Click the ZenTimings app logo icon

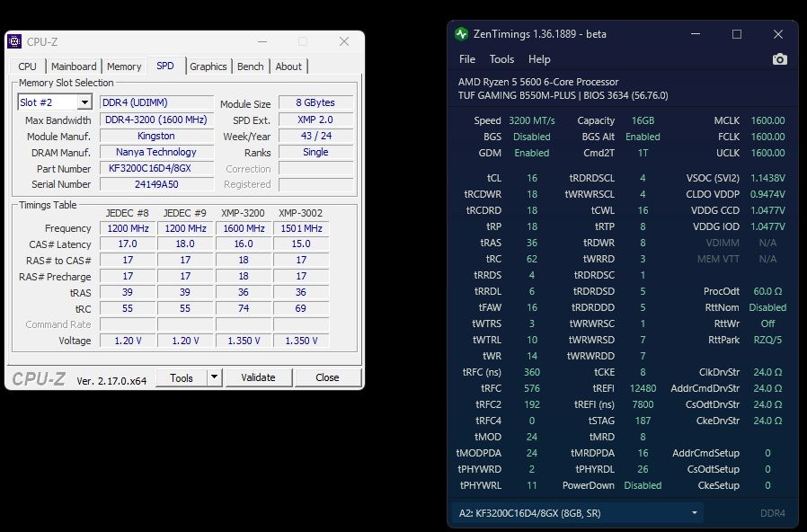[462, 34]
